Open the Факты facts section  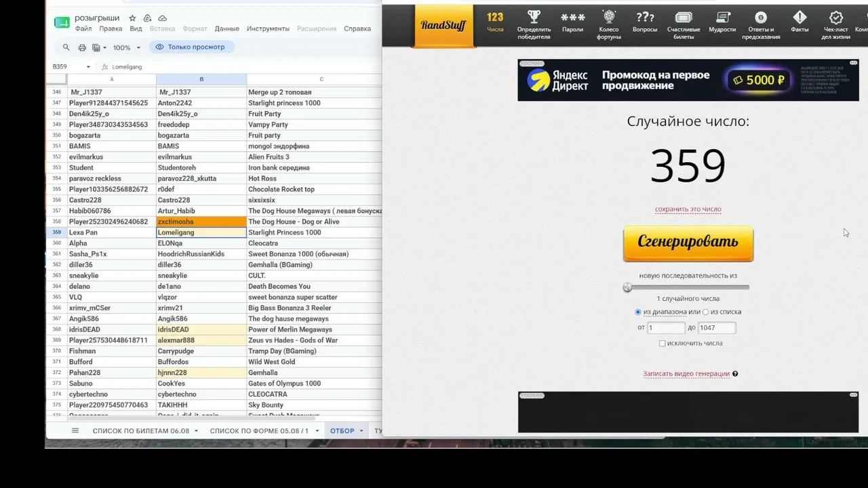point(800,22)
